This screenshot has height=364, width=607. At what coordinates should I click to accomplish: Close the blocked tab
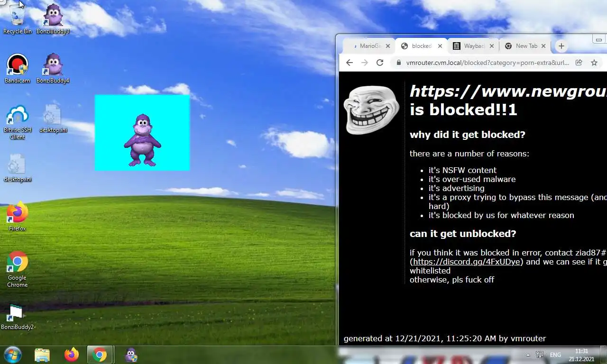click(x=440, y=46)
